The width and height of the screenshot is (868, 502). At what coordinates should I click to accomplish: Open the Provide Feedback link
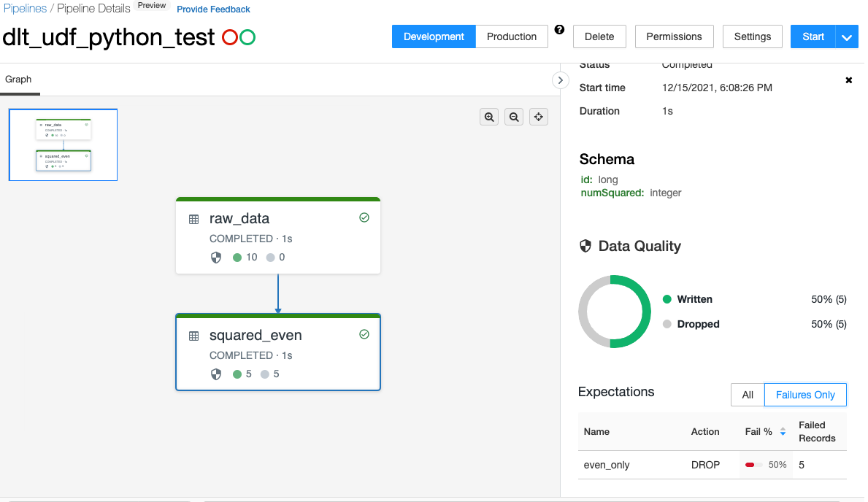point(213,9)
